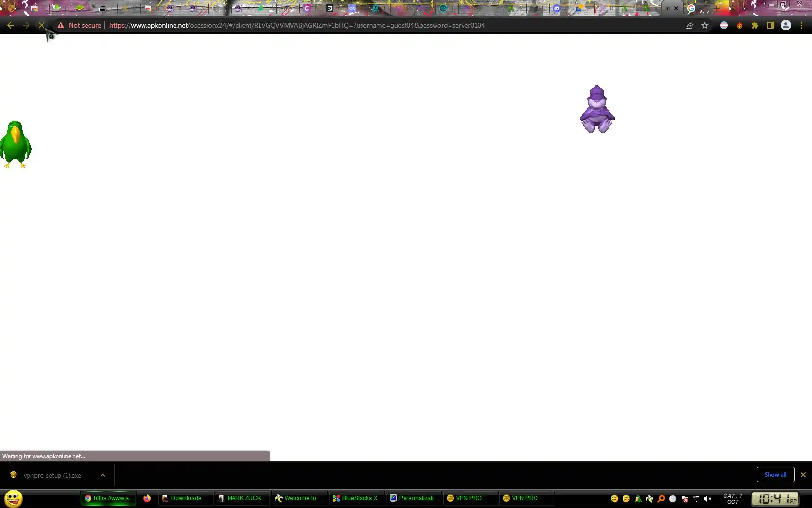Switch to the keyboard icon tab
Viewport: 812px width, 508px height.
(102, 8)
